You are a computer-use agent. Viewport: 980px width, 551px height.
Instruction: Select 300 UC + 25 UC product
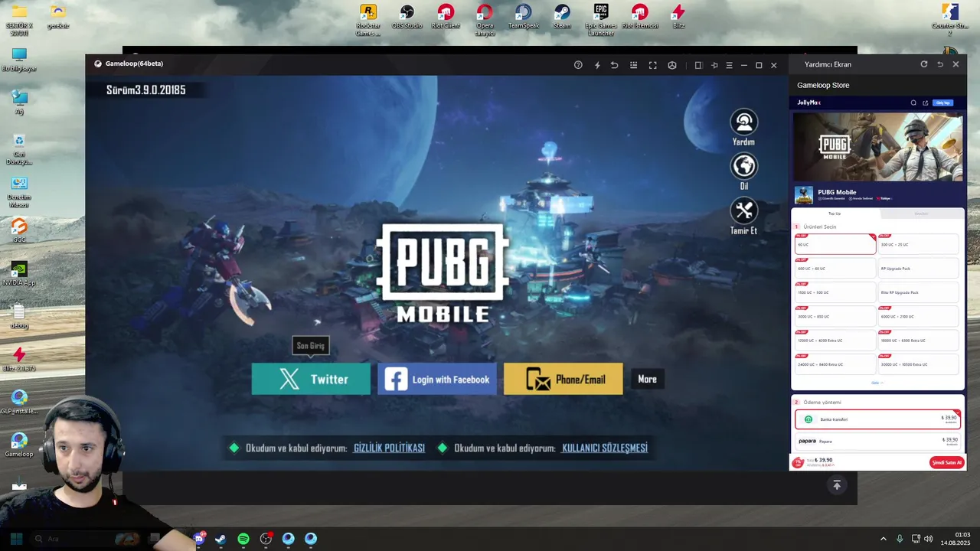pos(918,244)
